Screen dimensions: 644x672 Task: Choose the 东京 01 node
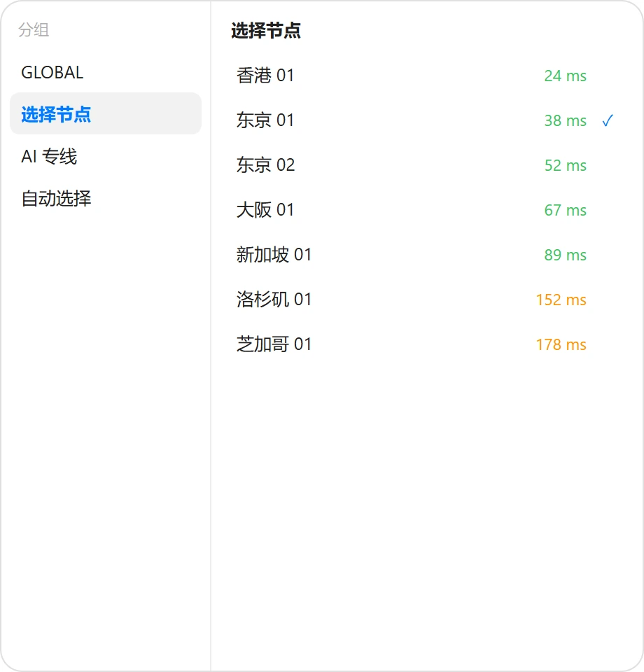point(427,120)
